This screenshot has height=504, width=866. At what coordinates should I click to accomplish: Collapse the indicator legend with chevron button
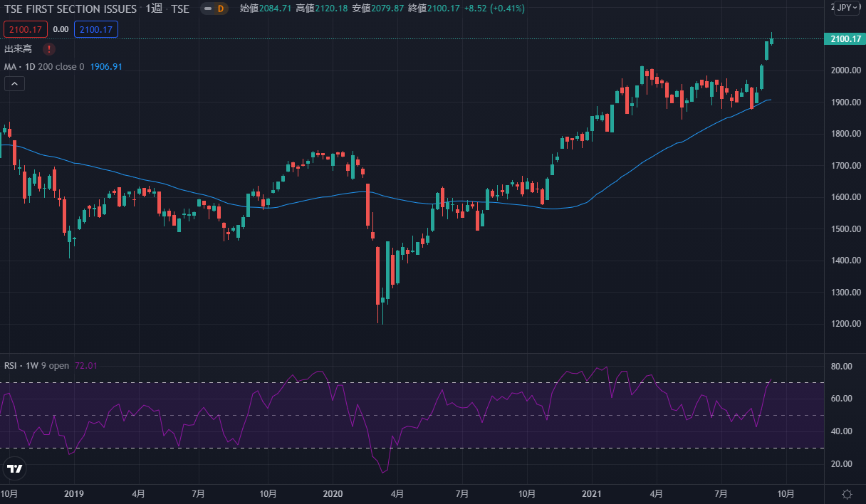click(14, 84)
